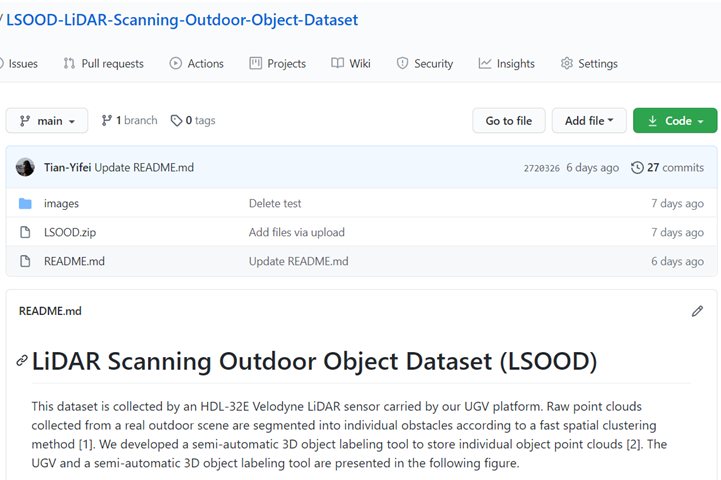Open commit hash 2720326
The height and width of the screenshot is (480, 721).
[x=541, y=168]
